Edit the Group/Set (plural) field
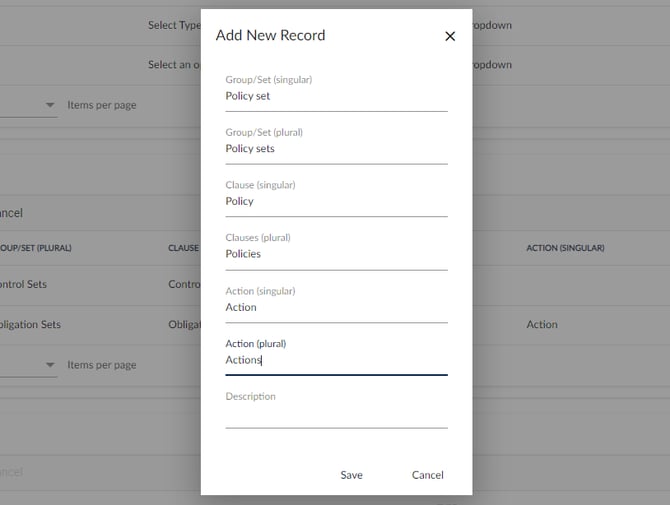The image size is (670, 505). click(336, 149)
